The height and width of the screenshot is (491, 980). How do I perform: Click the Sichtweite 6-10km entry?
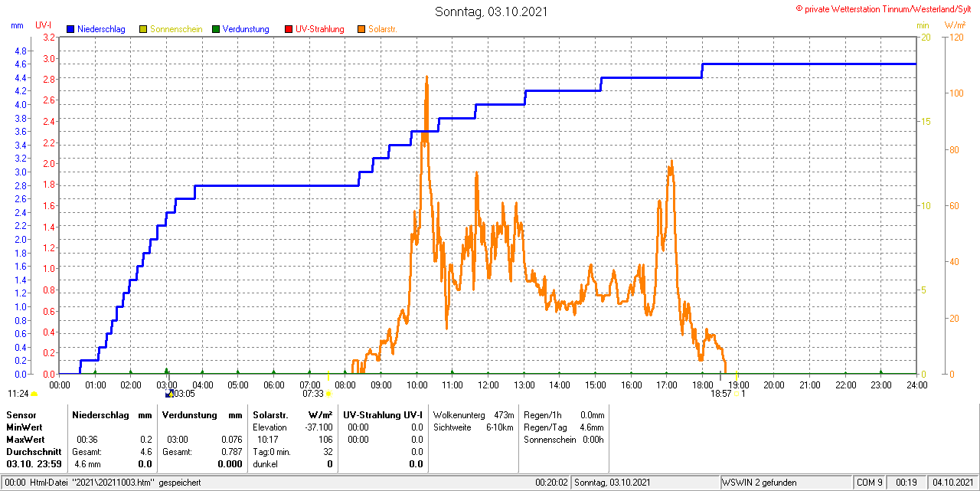(x=473, y=427)
